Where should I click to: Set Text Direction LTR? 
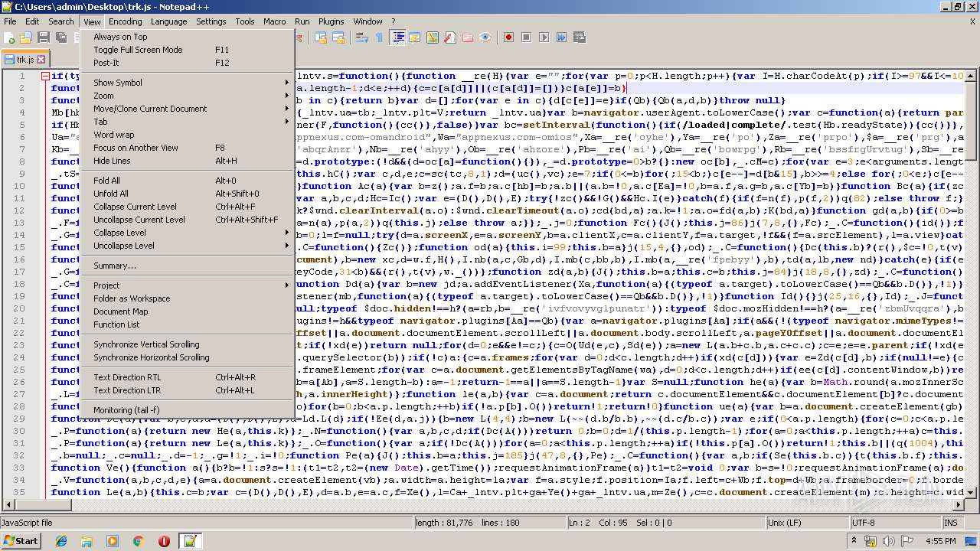(x=188, y=390)
